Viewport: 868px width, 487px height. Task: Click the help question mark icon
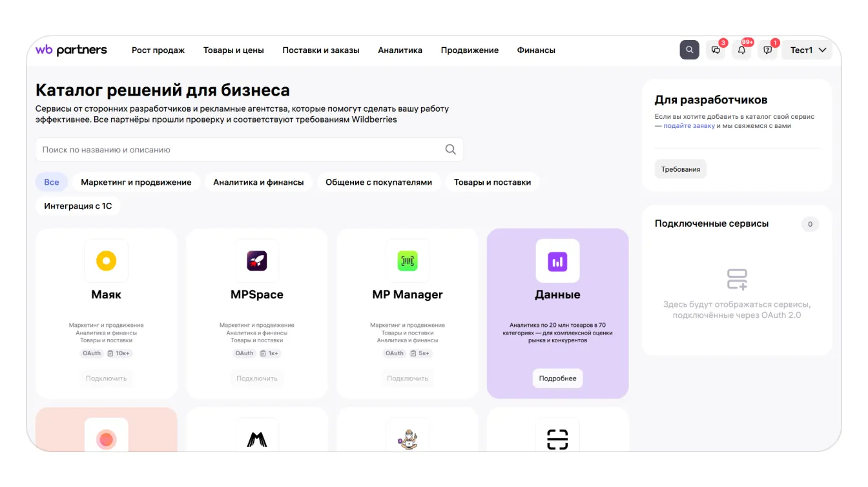pos(767,50)
